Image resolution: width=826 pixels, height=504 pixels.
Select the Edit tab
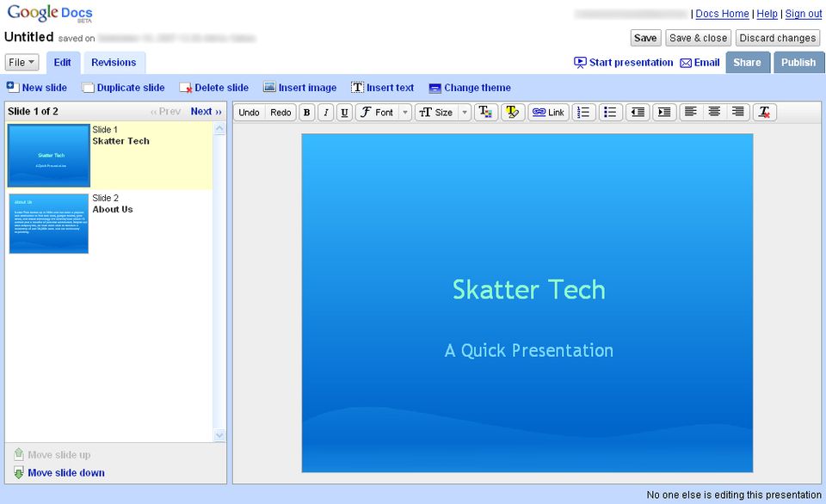pos(62,62)
